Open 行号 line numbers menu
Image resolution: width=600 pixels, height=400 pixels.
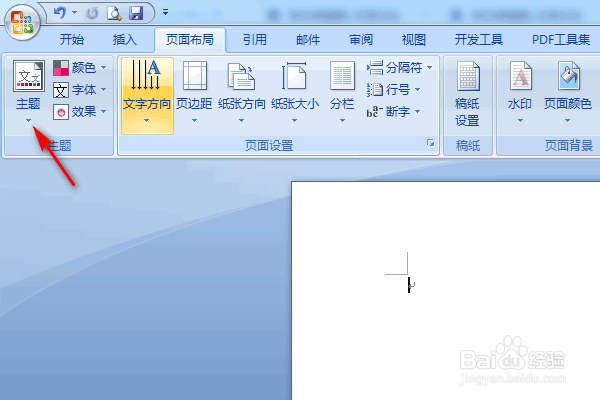(x=393, y=90)
